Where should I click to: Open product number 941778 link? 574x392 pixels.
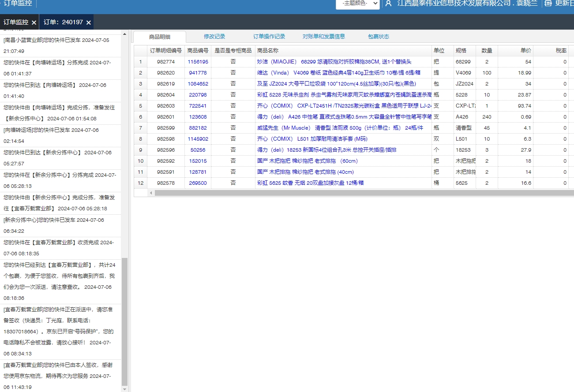[198, 73]
